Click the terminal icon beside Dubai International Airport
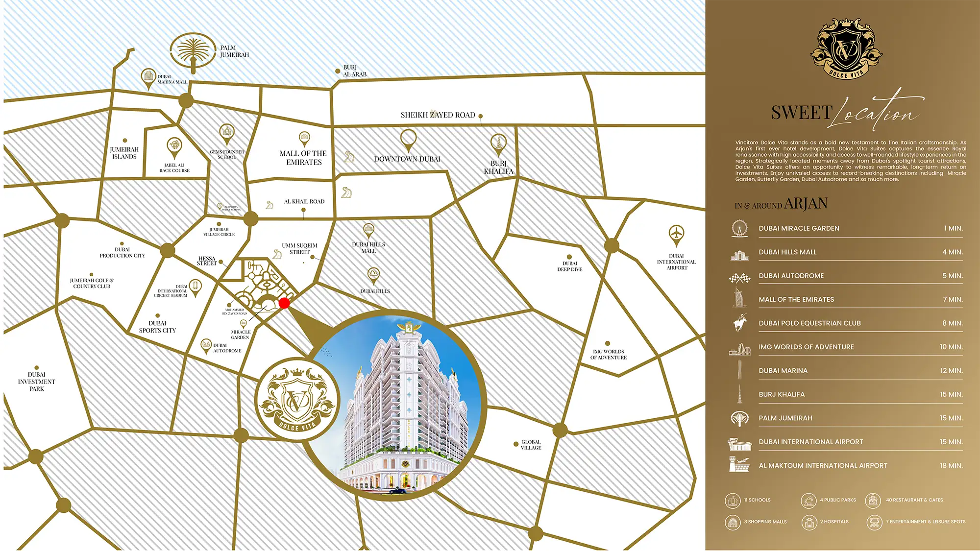Viewport: 980px width, 551px height. click(x=739, y=444)
